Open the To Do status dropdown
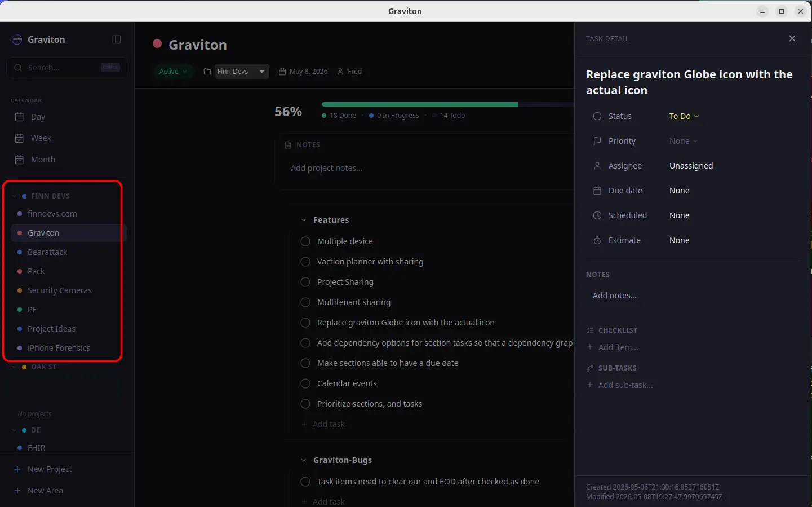Image resolution: width=812 pixels, height=507 pixels. (x=684, y=116)
